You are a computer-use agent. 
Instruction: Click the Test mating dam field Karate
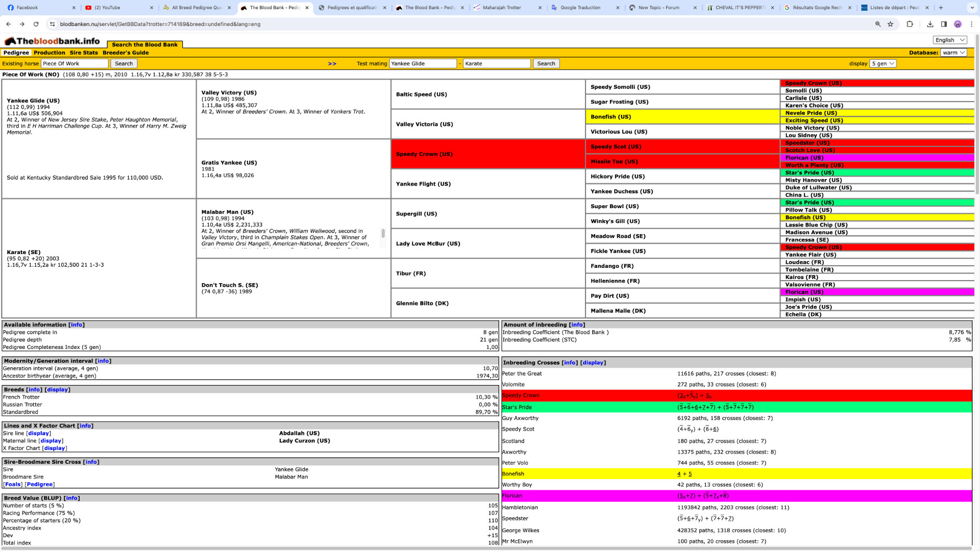coord(497,64)
